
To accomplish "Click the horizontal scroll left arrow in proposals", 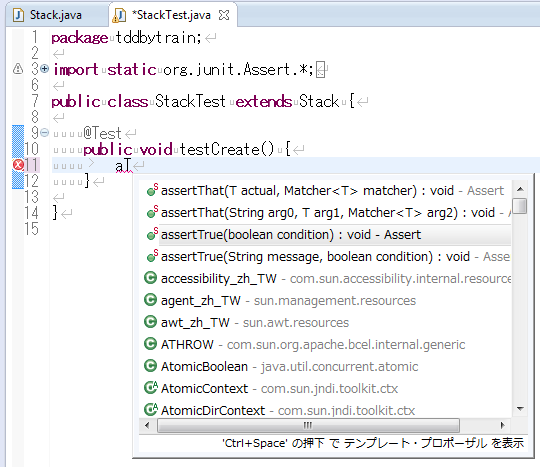I will tap(147, 425).
